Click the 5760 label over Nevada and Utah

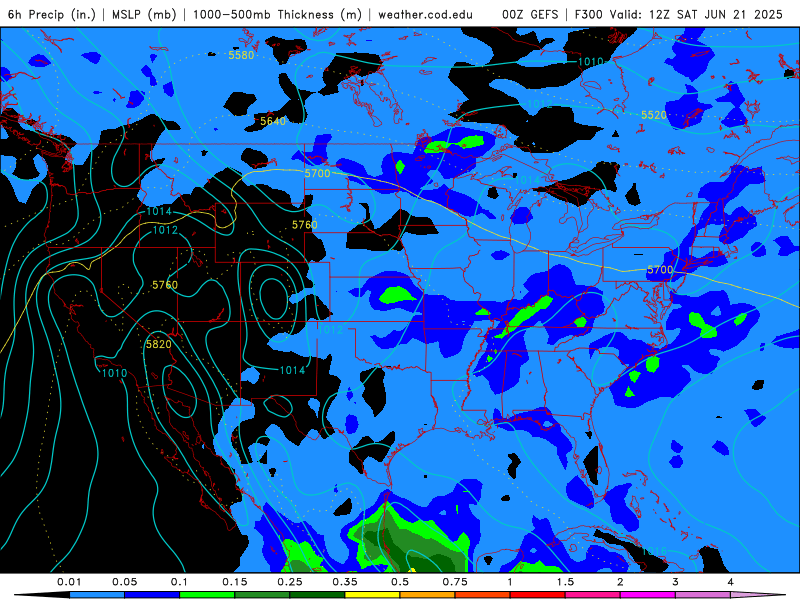tap(165, 285)
